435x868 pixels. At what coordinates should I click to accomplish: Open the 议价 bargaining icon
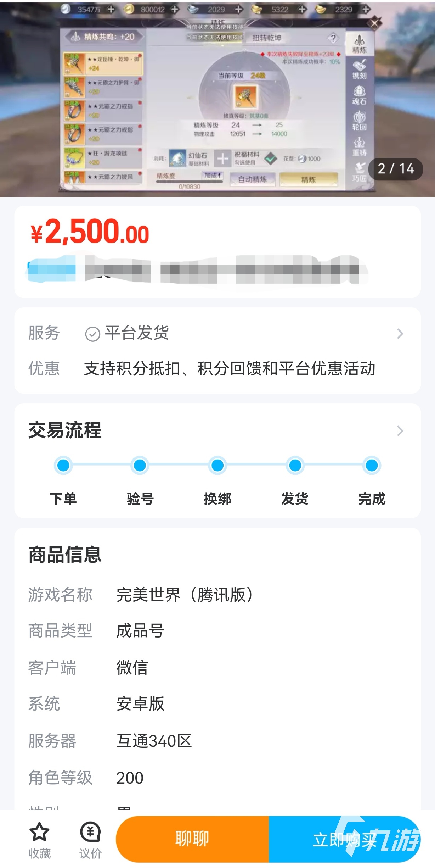coord(90,831)
